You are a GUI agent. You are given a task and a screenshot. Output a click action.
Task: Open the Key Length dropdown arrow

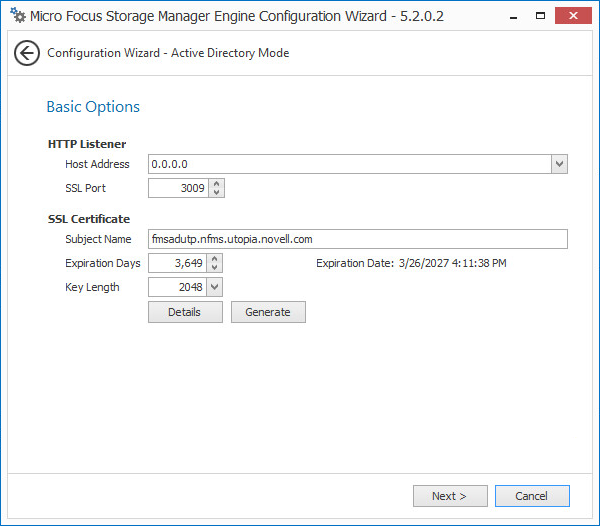click(214, 287)
